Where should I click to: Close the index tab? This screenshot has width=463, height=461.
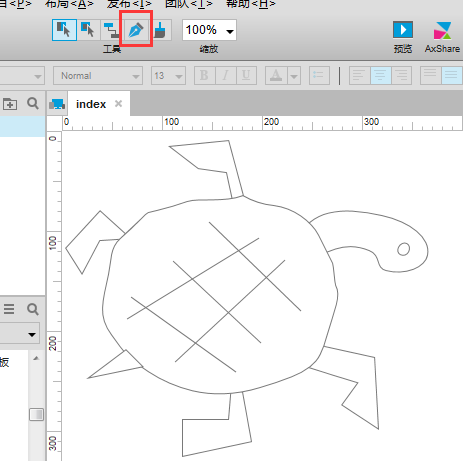(x=118, y=104)
